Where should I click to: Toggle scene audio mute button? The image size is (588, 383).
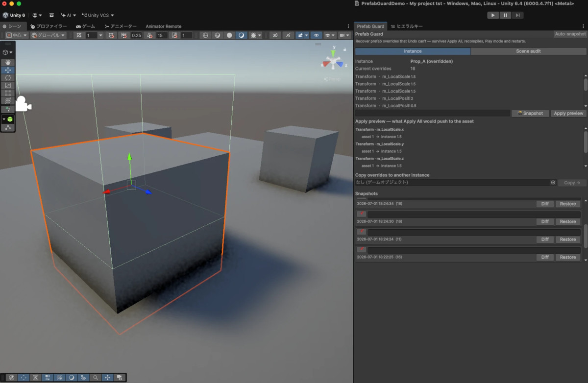tap(288, 35)
